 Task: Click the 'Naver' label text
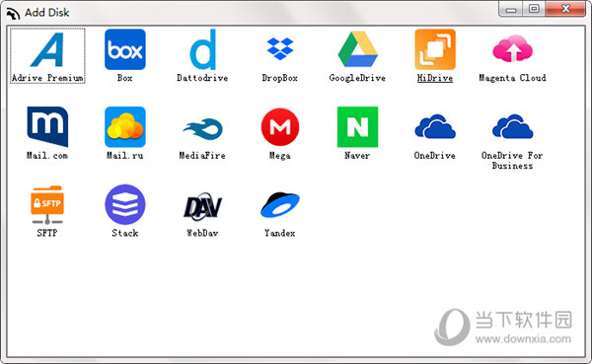pyautogui.click(x=357, y=156)
